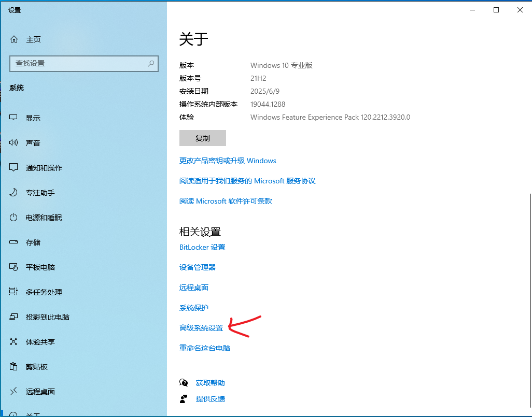532x417 pixels.
Task: Click the 体验共享 share icon
Action: [x=13, y=341]
